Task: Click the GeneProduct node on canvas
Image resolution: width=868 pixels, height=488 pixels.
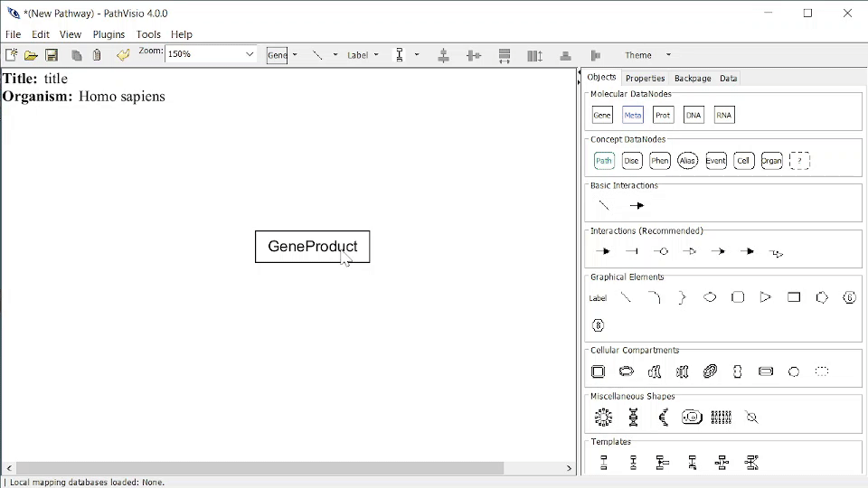Action: pyautogui.click(x=312, y=247)
